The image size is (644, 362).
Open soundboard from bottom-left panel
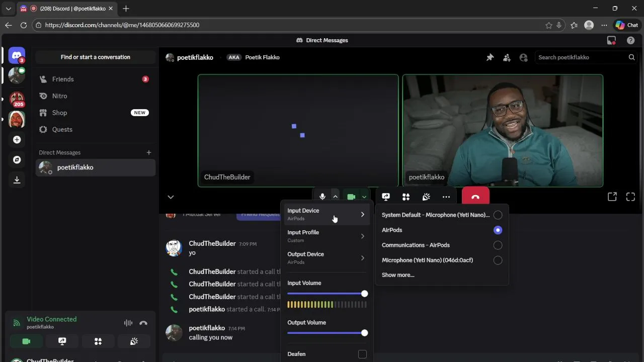134,341
